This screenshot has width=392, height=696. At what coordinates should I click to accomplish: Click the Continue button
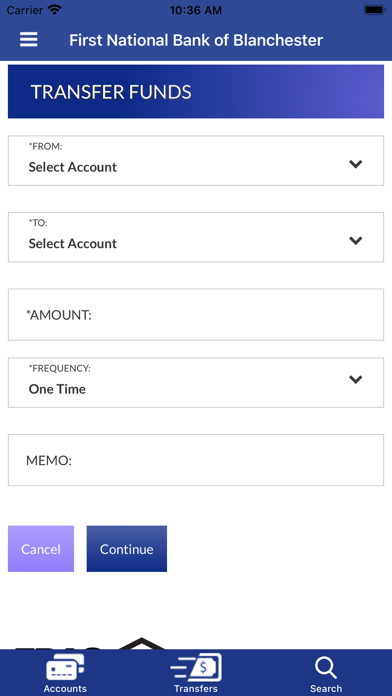[x=127, y=549]
